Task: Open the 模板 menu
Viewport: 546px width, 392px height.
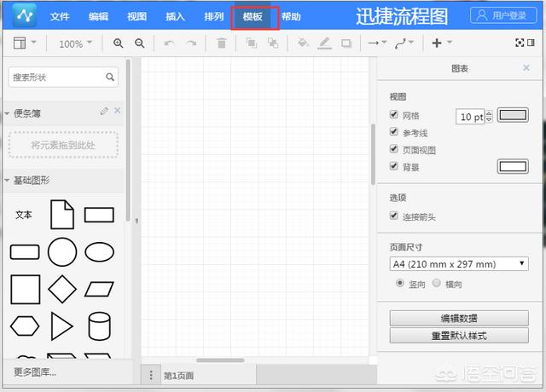Action: 253,16
